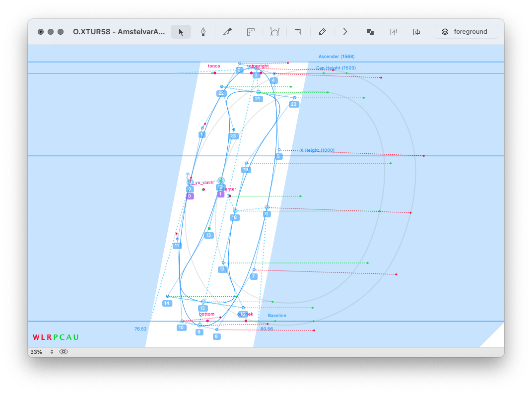Select the curve points tool in toolbar
Image resolution: width=532 pixels, height=394 pixels.
point(274,32)
